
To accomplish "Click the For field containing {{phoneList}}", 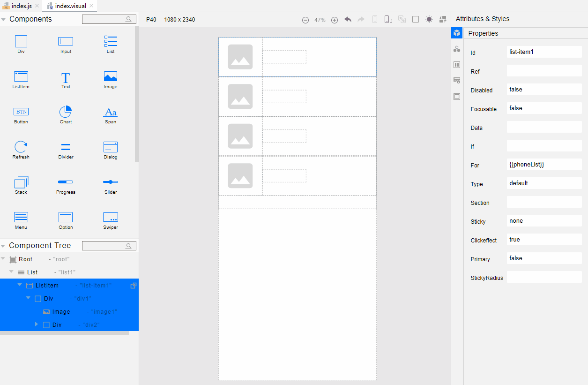I will tap(544, 165).
